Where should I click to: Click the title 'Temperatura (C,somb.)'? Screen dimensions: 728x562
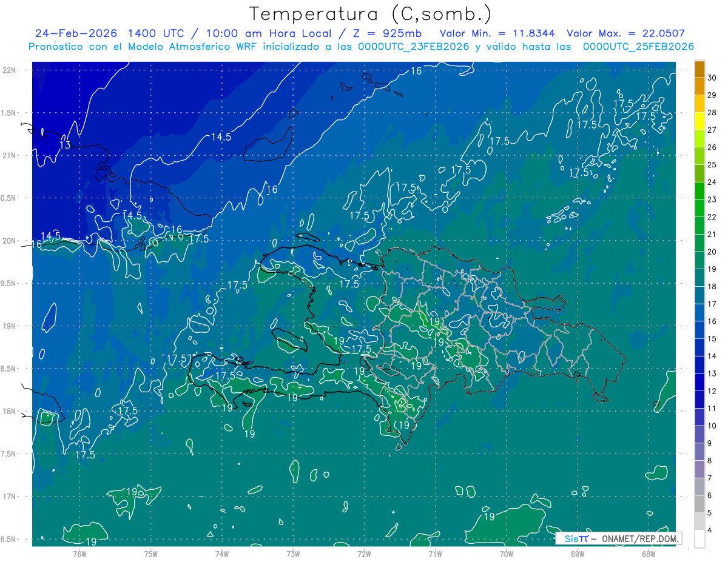pos(370,14)
